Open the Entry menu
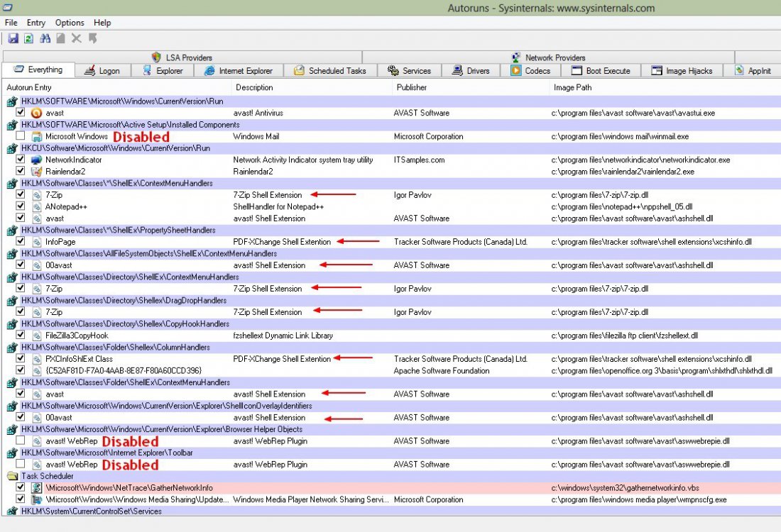781x532 pixels. 36,23
